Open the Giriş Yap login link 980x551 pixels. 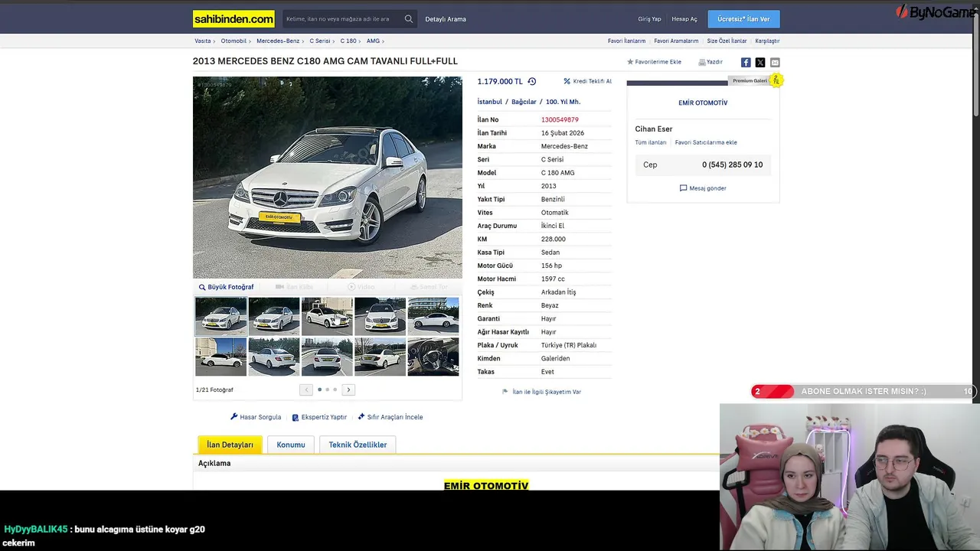[x=649, y=19]
